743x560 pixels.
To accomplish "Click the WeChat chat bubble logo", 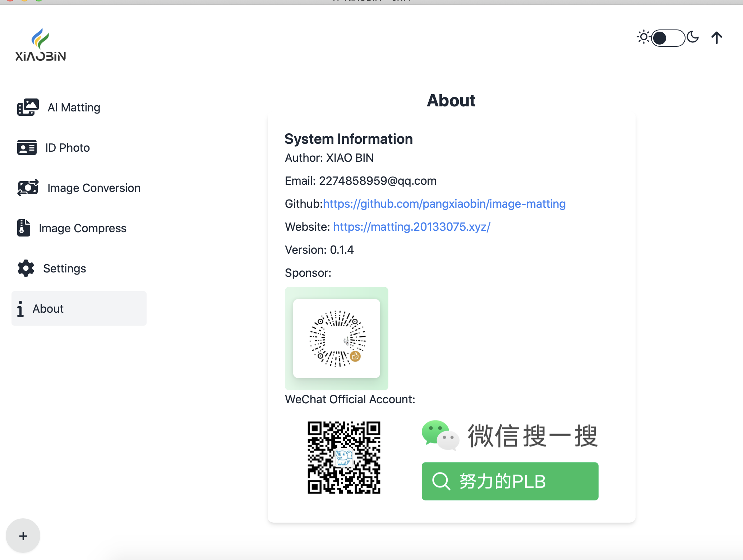I will pyautogui.click(x=440, y=435).
